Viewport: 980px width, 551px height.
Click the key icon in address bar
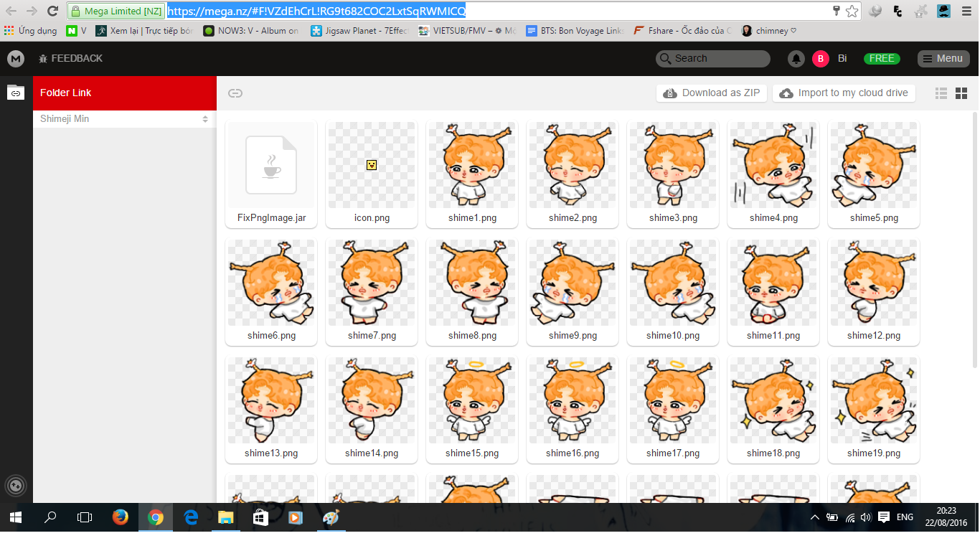coord(836,11)
